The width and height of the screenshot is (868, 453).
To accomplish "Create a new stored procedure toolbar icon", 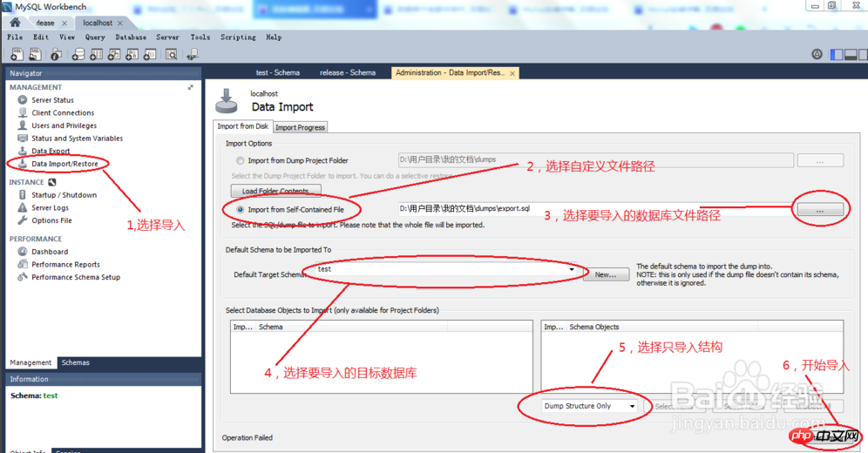I will (x=132, y=54).
